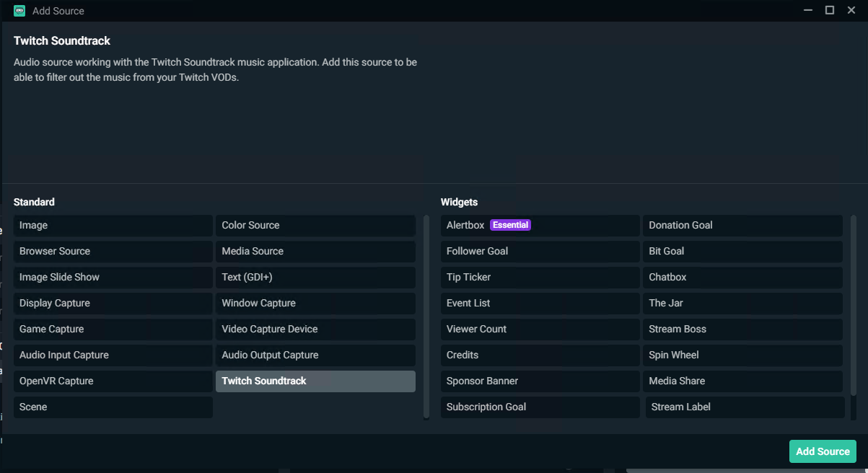Choose the Color Source option
The image size is (868, 473).
315,225
